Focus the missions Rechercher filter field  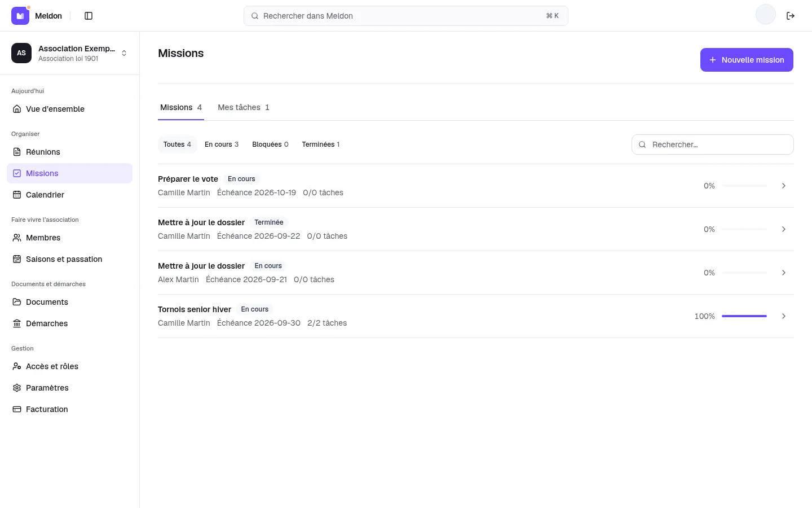713,144
